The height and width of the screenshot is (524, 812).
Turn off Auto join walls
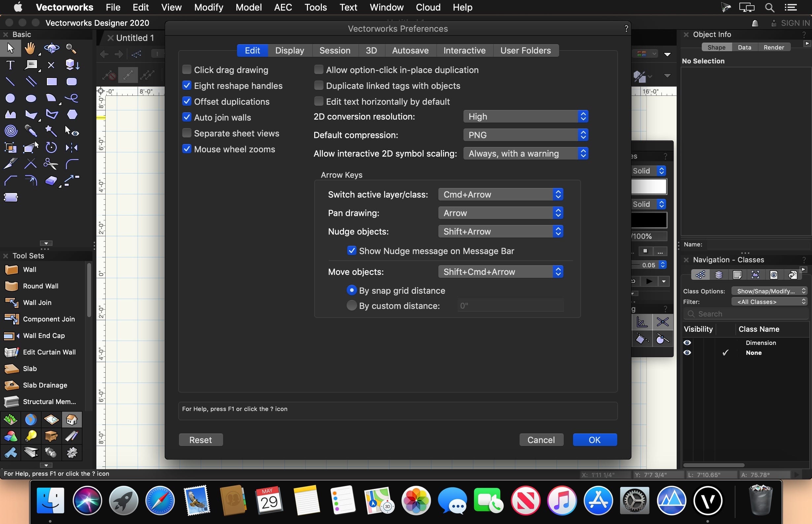click(x=186, y=117)
